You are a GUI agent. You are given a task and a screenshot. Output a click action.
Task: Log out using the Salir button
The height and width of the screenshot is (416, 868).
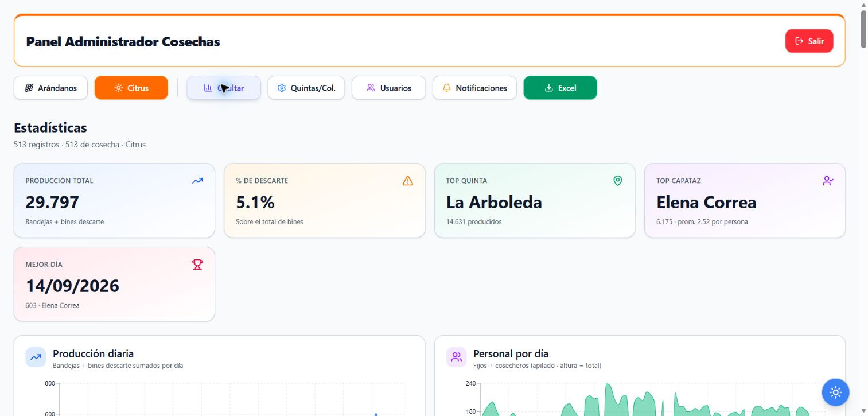tap(809, 41)
